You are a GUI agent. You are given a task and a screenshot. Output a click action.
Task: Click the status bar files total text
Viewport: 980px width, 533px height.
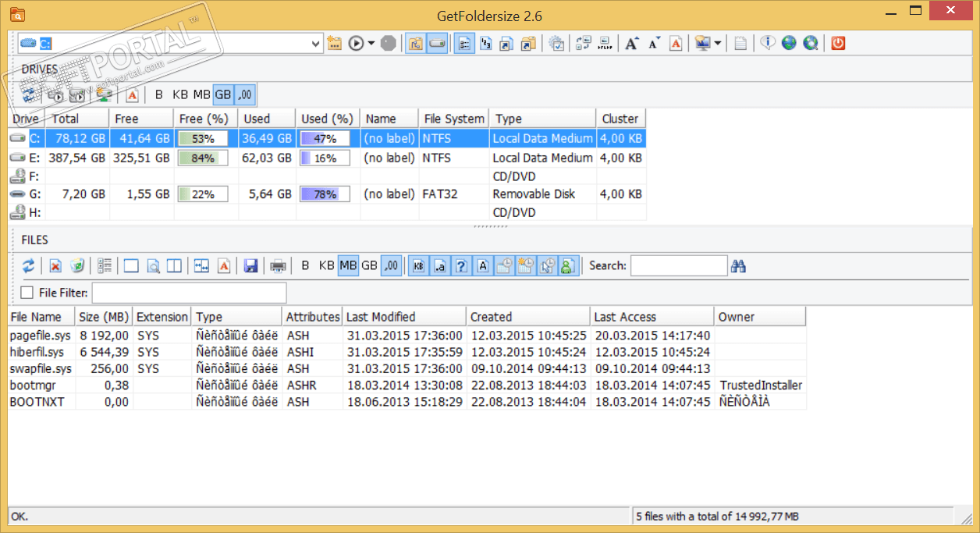(717, 517)
